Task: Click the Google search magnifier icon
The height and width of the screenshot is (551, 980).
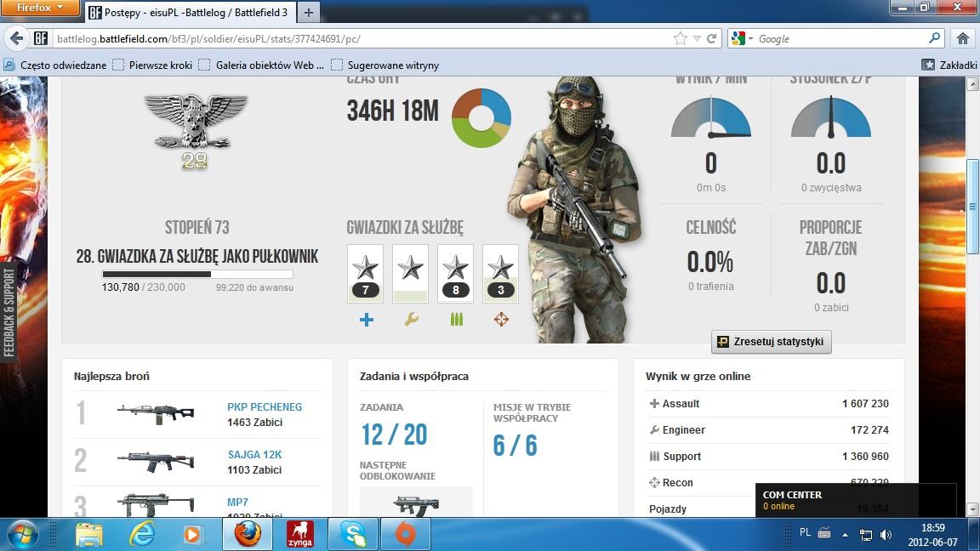Action: (934, 38)
